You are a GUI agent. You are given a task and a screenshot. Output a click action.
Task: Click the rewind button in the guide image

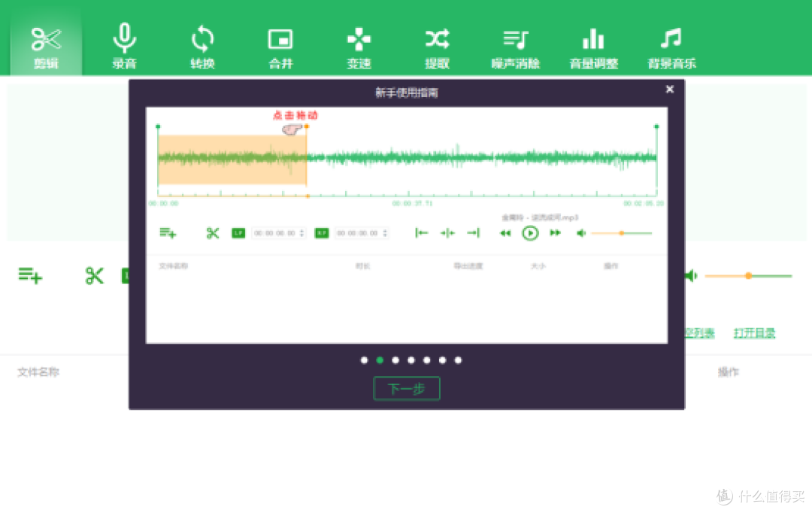coord(505,233)
